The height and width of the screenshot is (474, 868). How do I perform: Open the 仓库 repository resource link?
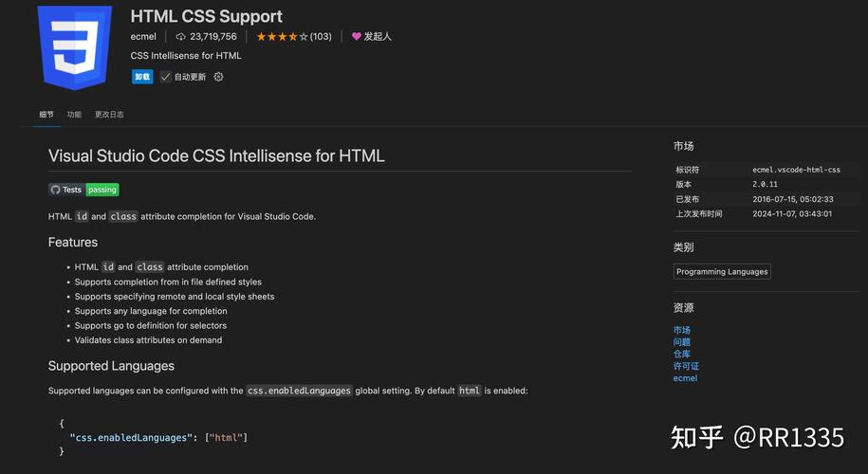pos(682,354)
